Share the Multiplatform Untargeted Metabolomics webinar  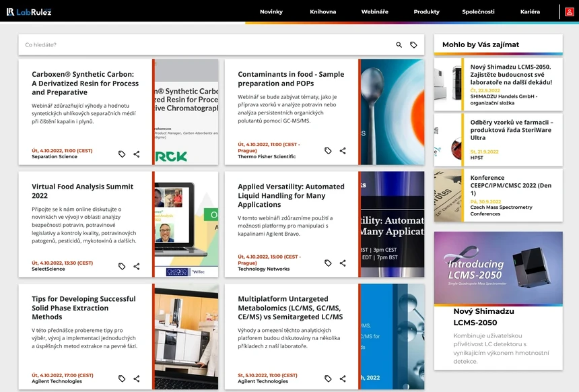point(343,379)
